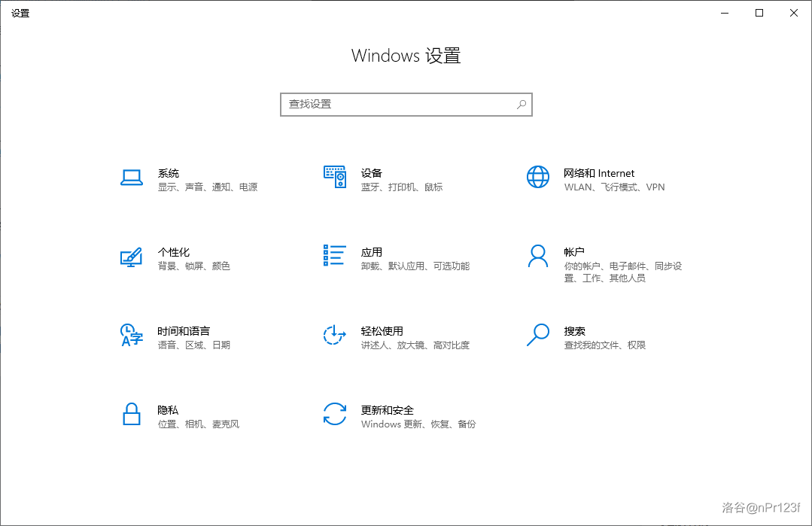Choose the 时间和语言 heading text
The image size is (812, 526).
(184, 331)
